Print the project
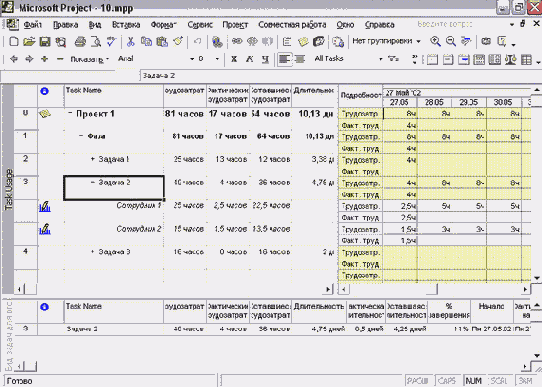542x387 pixels. pos(80,42)
